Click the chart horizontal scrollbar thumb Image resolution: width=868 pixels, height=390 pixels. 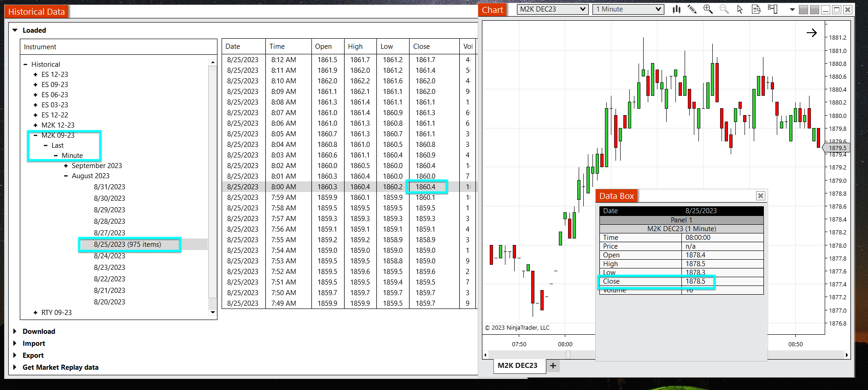(568, 355)
